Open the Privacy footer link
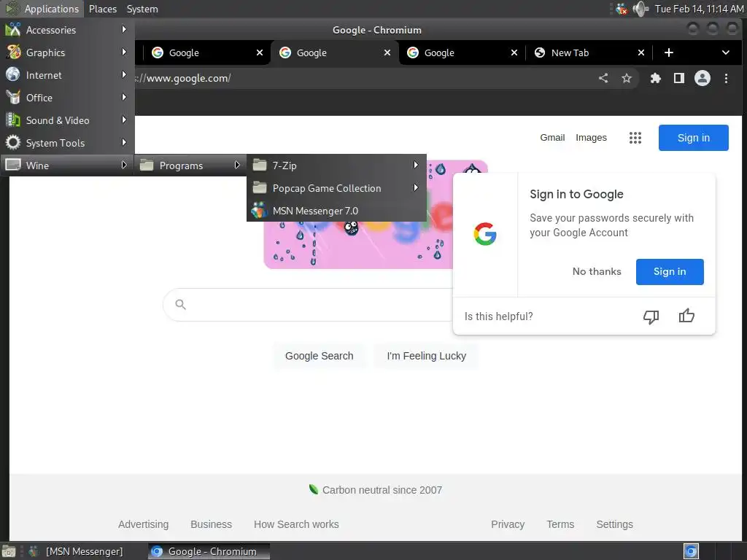747x560 pixels. [x=508, y=524]
